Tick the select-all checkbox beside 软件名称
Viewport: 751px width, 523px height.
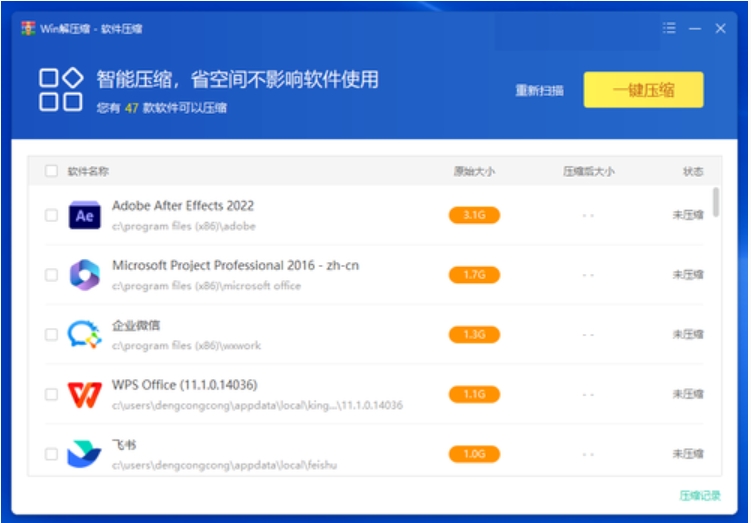51,171
